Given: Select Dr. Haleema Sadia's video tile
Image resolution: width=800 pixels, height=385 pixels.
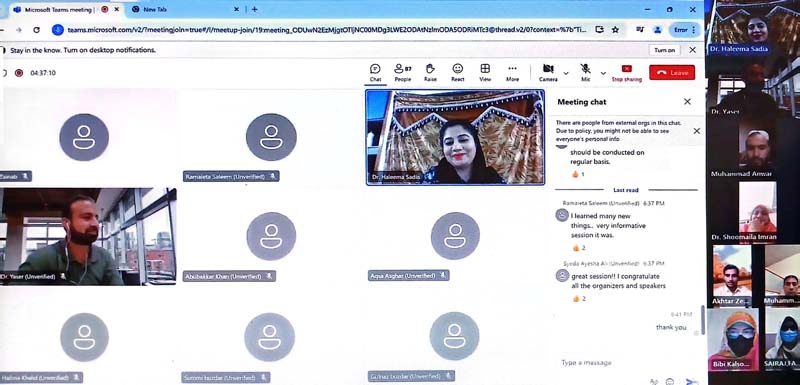Looking at the screenshot, I should 455,137.
